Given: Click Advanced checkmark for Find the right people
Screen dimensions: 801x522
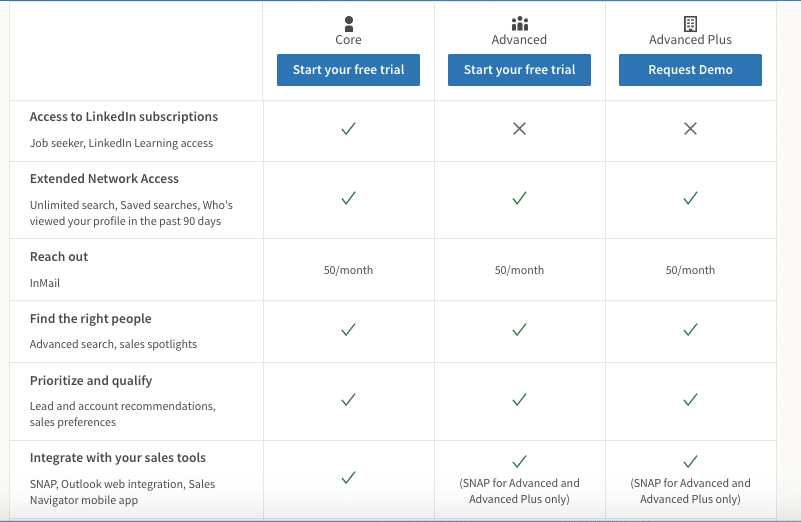Looking at the screenshot, I should pos(519,329).
